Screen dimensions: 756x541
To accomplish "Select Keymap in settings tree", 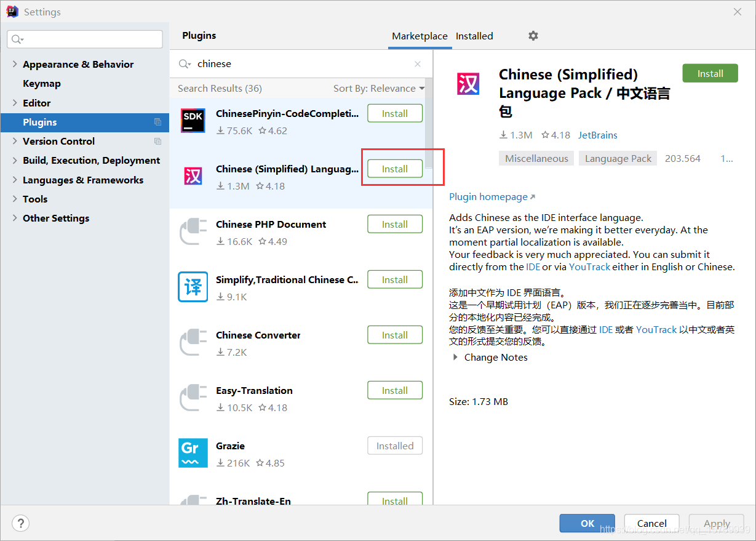I will [x=42, y=83].
